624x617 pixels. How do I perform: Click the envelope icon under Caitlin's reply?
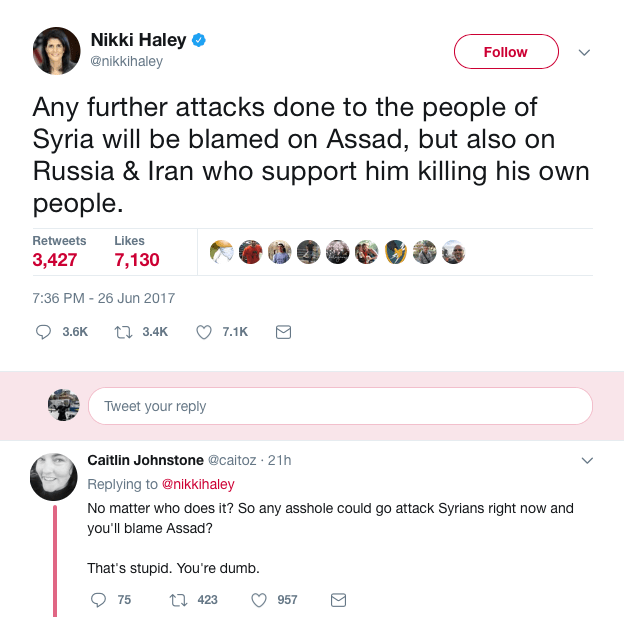[338, 600]
